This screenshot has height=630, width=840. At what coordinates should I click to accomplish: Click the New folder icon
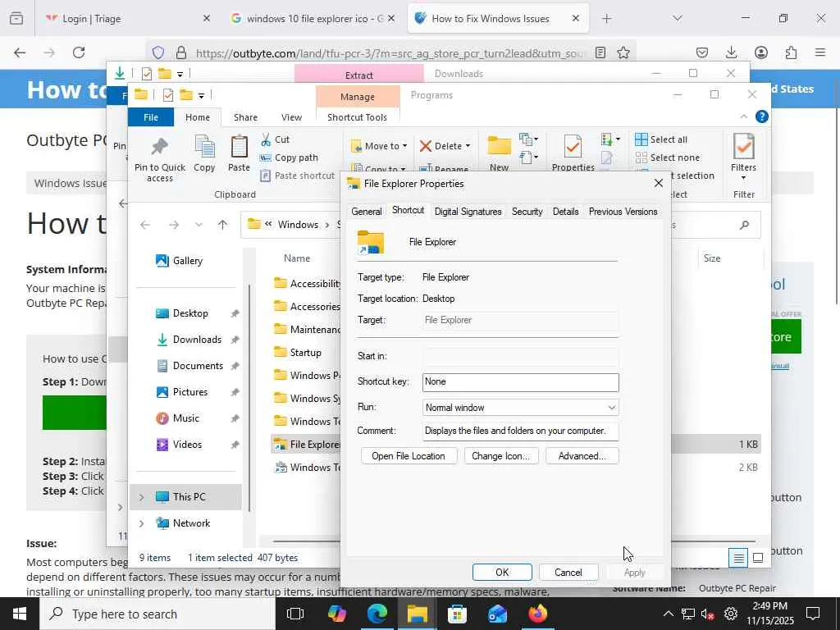click(x=499, y=145)
